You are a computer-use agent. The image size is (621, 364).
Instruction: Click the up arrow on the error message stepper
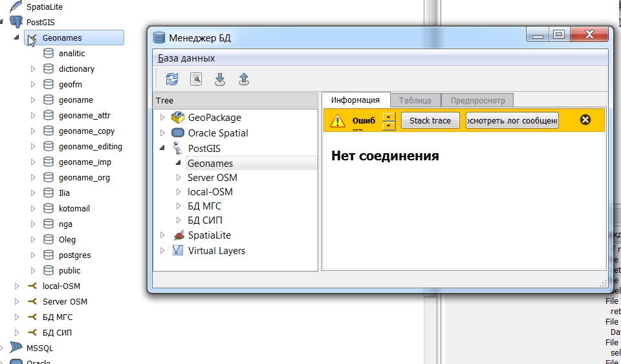[x=389, y=117]
